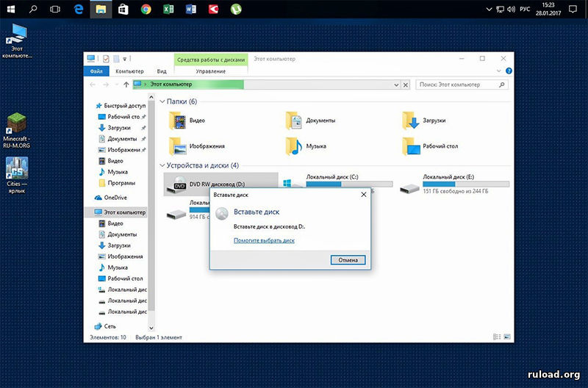The image size is (588, 388).
Task: Select the Видео folder in Папки
Action: pos(187,121)
